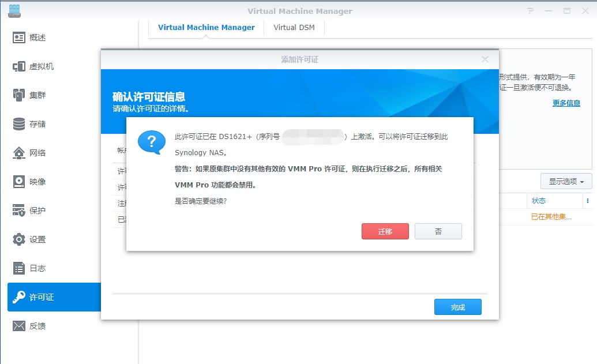Maximize the Virtual Machine Manager window

tap(567, 11)
